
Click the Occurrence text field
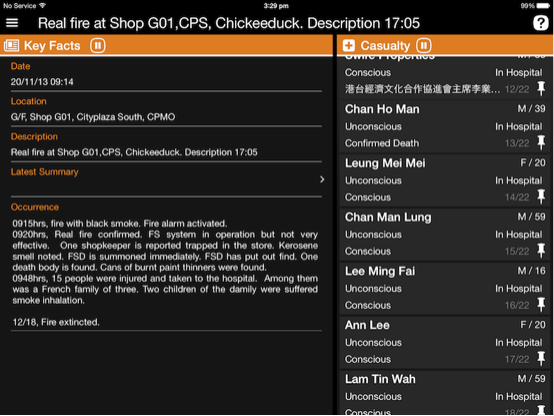(x=165, y=273)
